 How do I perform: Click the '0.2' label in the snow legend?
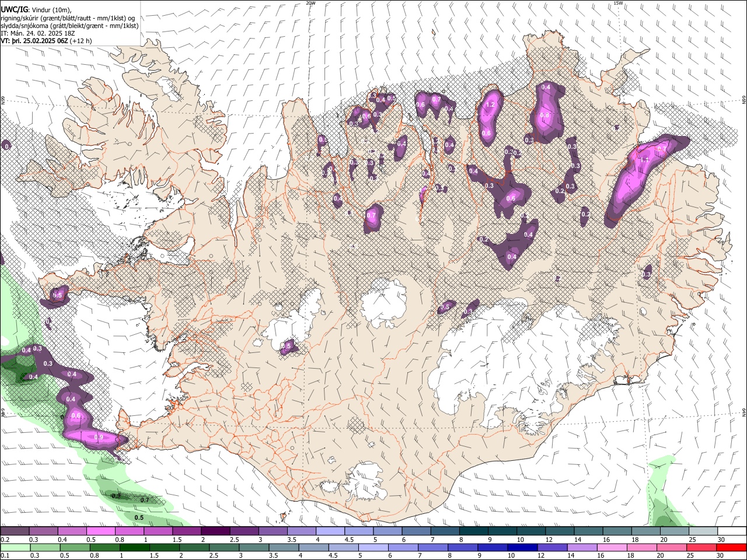pos(5,540)
